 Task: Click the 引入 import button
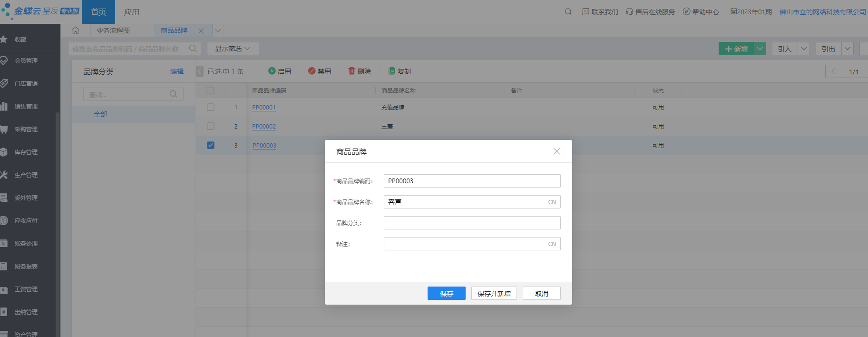pos(785,49)
